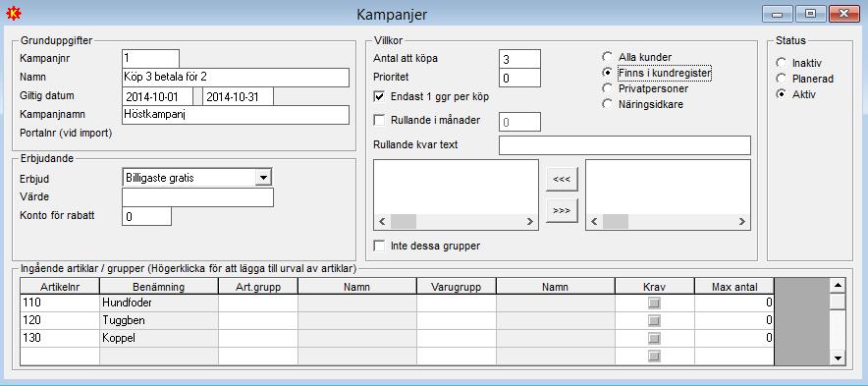
Task: Click Varugrupp cell in Koppel row
Action: 457,339
